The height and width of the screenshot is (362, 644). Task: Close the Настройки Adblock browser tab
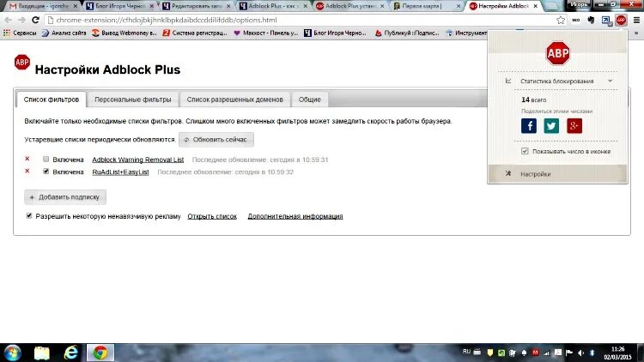pos(536,6)
